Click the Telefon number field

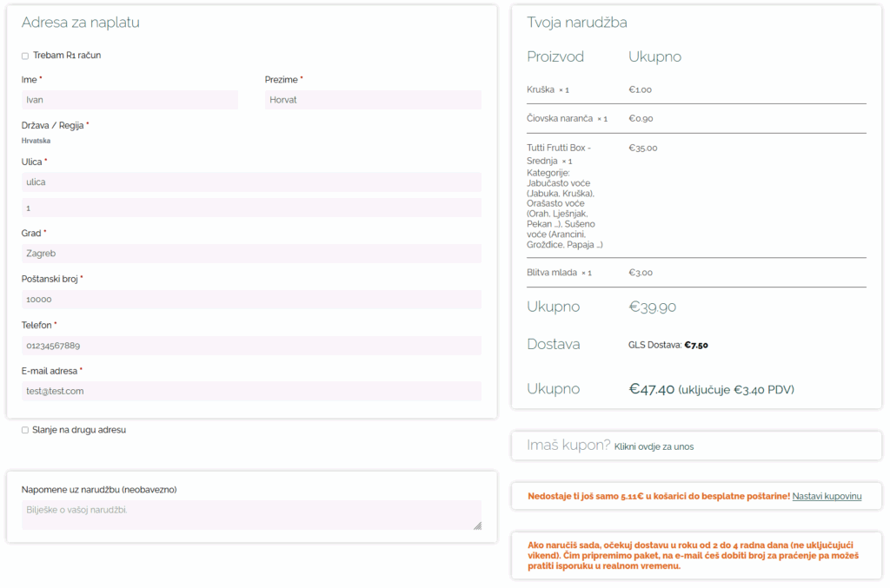point(251,346)
